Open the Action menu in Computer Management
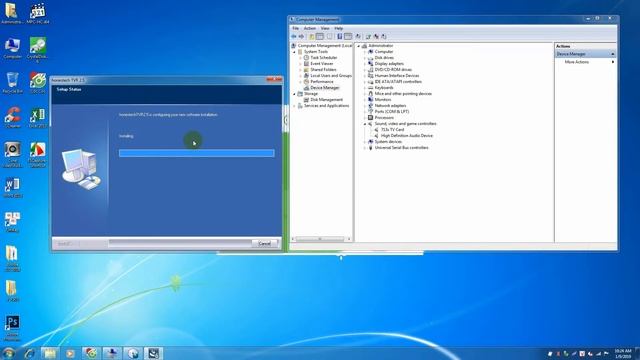640x360 pixels. [310, 29]
